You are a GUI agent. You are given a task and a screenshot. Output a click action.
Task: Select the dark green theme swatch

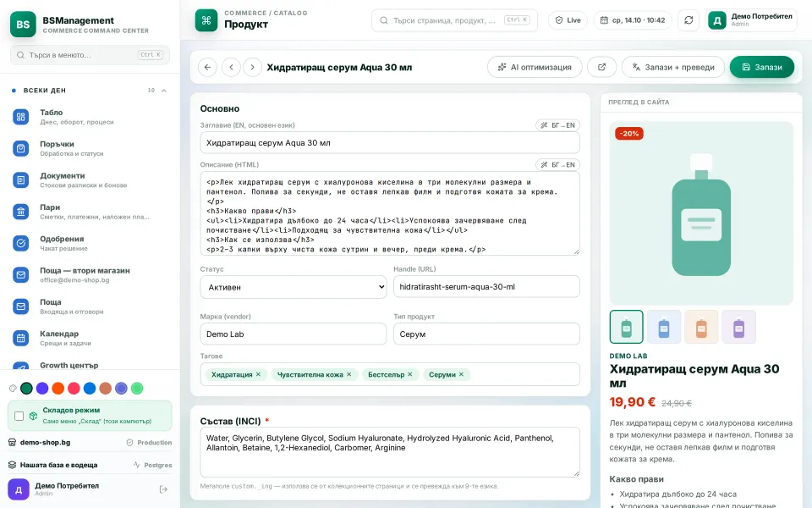pos(26,389)
